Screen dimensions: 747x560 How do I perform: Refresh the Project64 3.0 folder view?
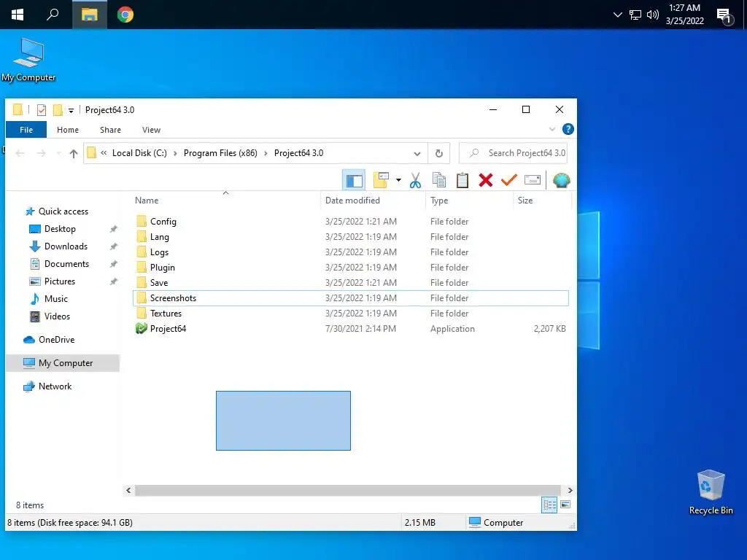[438, 153]
